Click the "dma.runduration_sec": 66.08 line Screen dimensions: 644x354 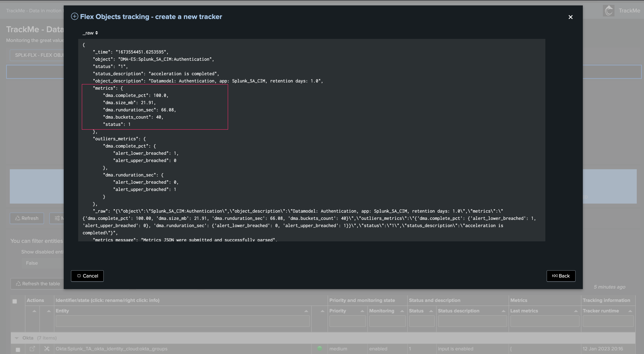click(140, 110)
